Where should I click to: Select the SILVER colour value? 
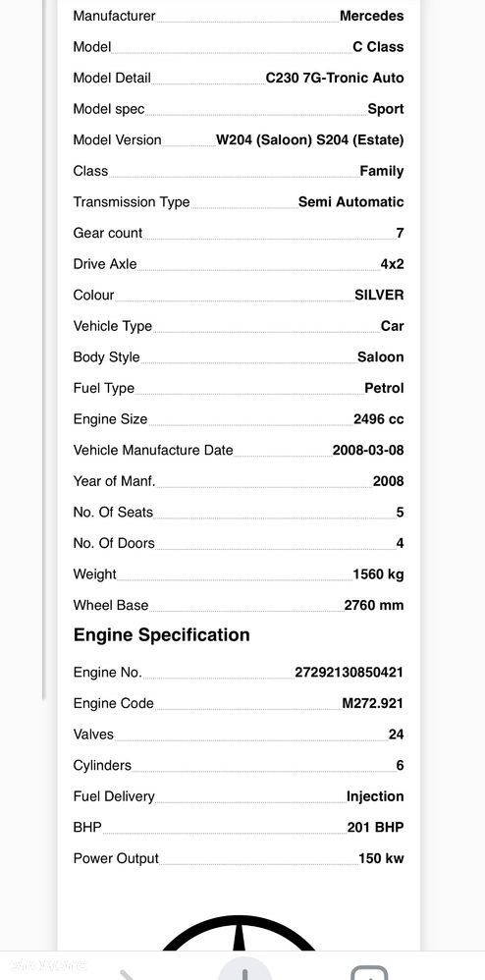pos(379,295)
